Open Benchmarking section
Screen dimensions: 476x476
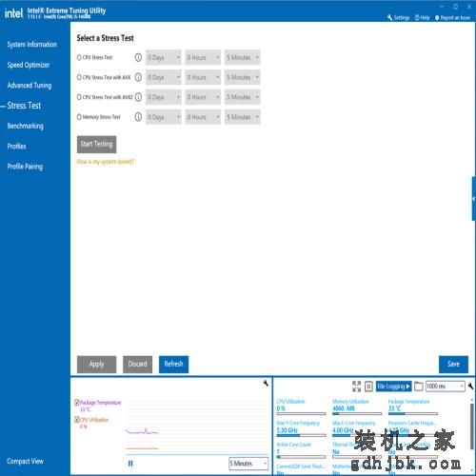click(25, 126)
